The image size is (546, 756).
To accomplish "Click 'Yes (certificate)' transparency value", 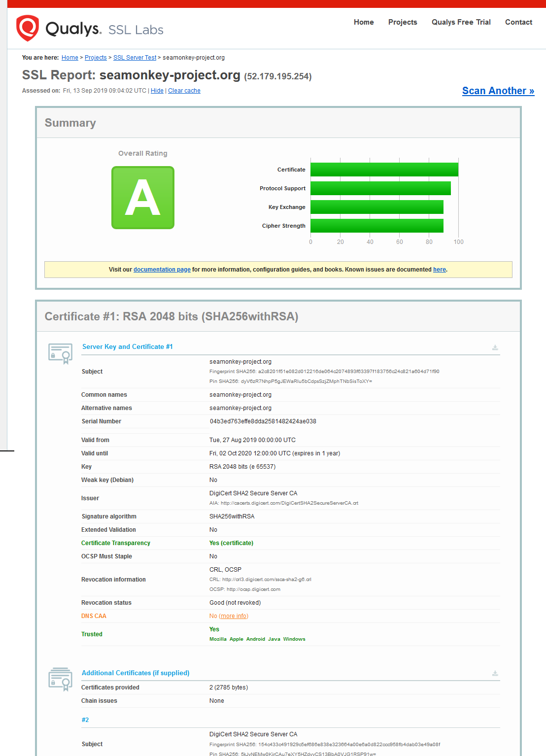I will [231, 543].
